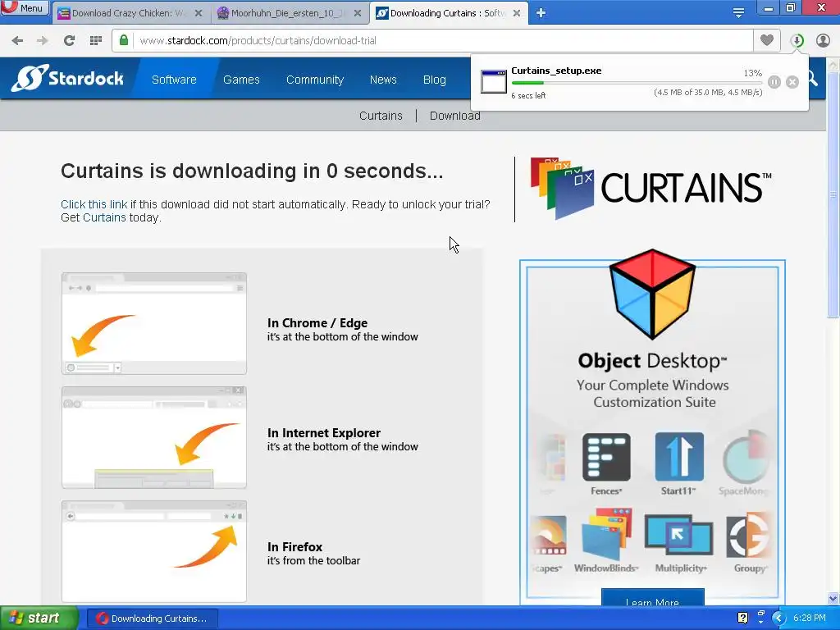Viewport: 840px width, 630px height.
Task: Follow the 'Curtains' link in Get Curtains today
Action: pyautogui.click(x=104, y=217)
